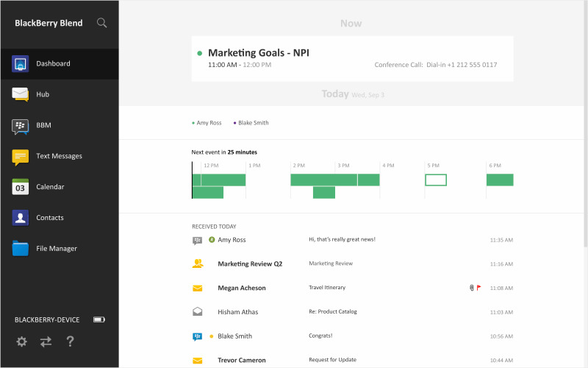Select the 6 PM event block

point(500,180)
